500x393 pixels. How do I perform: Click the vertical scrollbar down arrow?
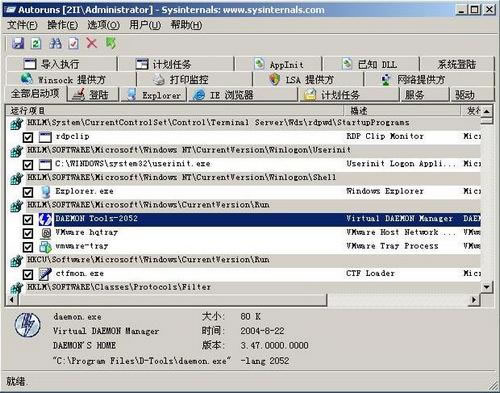click(x=487, y=287)
